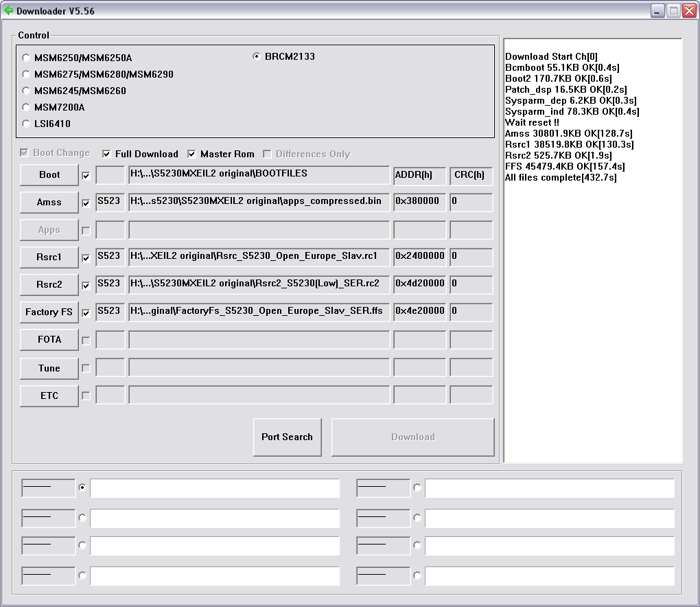Image resolution: width=700 pixels, height=607 pixels.
Task: Toggle the checkbox next to Boot
Action: (x=86, y=176)
